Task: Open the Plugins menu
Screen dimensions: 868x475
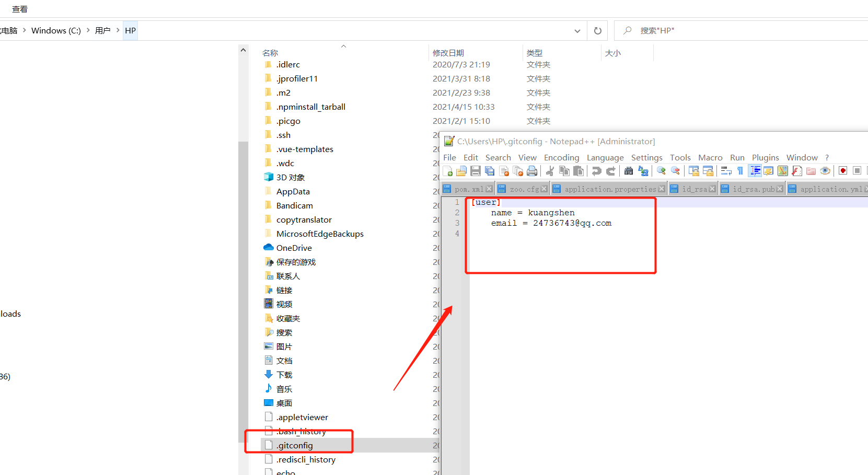Action: (766, 157)
